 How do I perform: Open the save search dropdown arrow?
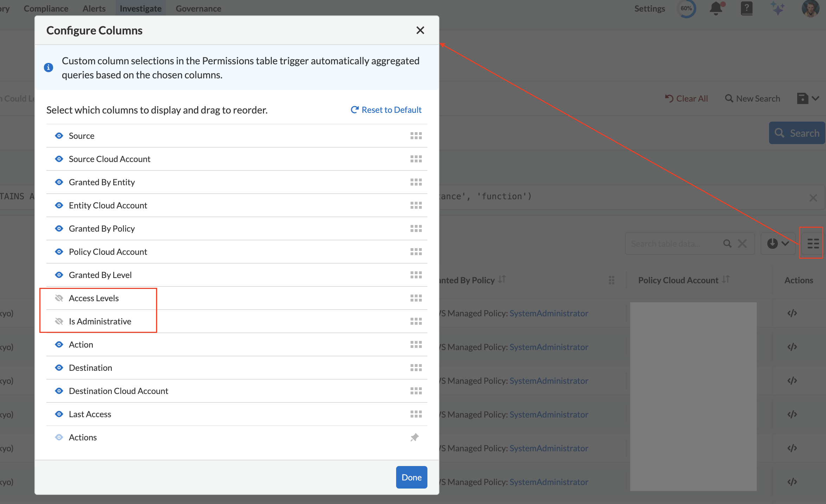[x=816, y=98]
